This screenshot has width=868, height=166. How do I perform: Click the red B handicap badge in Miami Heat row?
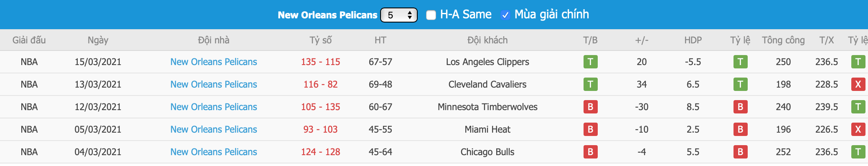[740, 129]
